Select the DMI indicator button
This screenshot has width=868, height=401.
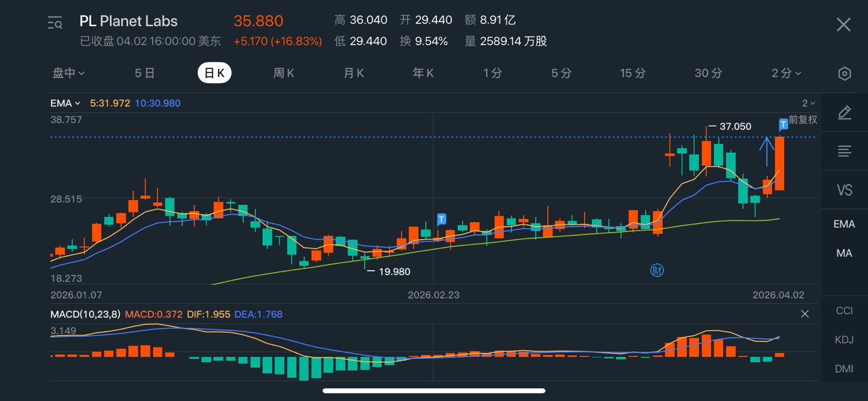[844, 369]
